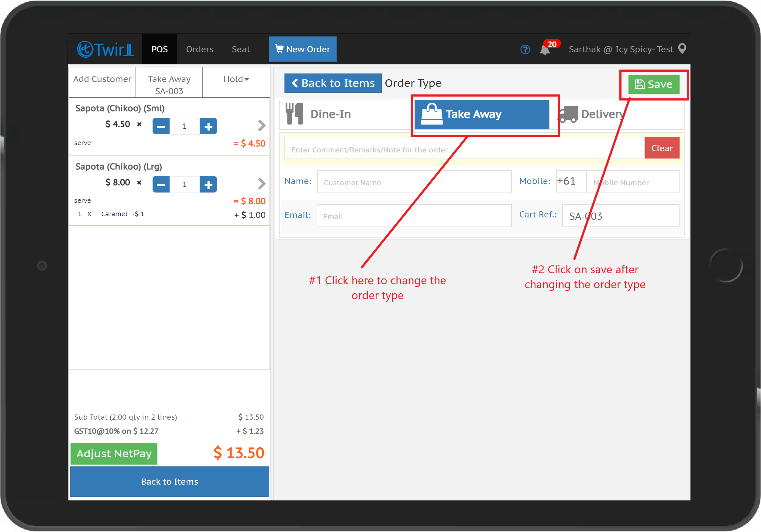Click the location pin icon
761x532 pixels.
click(x=683, y=49)
